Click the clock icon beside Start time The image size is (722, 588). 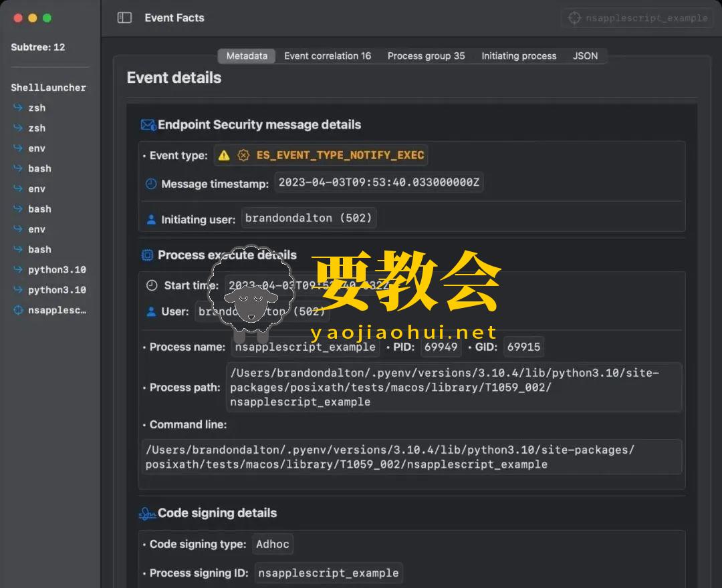152,285
